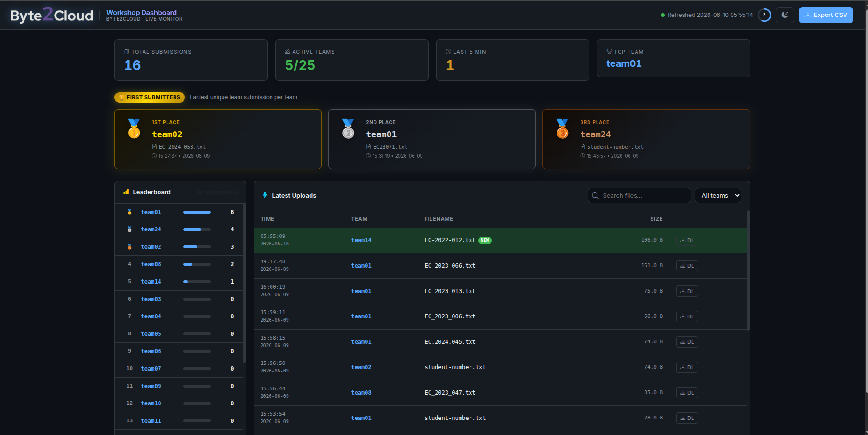The image size is (868, 435).
Task: Click the Last 5 Min clock icon
Action: pyautogui.click(x=448, y=52)
